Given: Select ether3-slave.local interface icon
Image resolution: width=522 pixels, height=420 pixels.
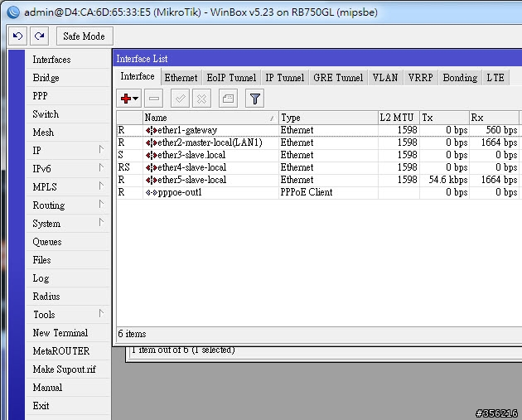Looking at the screenshot, I should 152,155.
